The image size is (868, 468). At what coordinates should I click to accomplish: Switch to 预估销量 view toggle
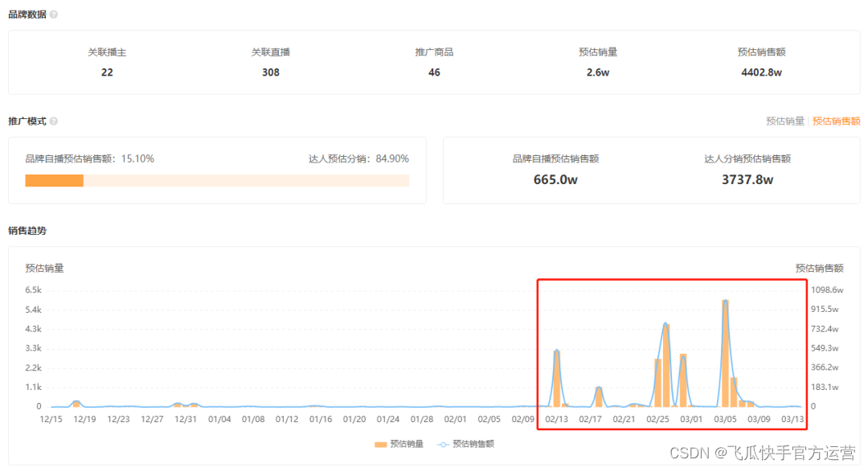pyautogui.click(x=784, y=121)
